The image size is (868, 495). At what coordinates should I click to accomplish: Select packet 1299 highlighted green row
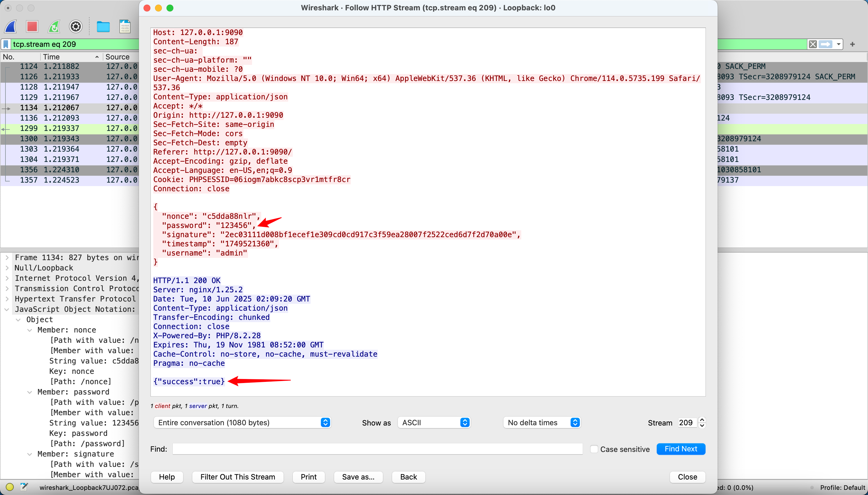pos(70,129)
